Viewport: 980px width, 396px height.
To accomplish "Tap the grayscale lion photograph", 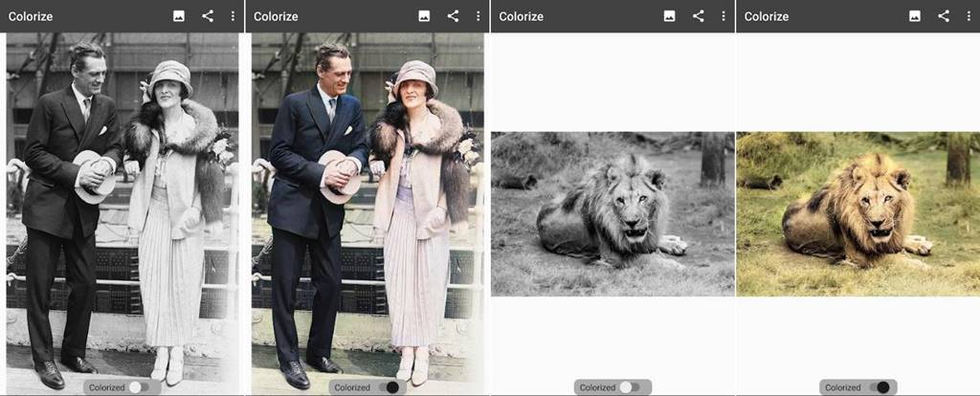I will click(612, 213).
